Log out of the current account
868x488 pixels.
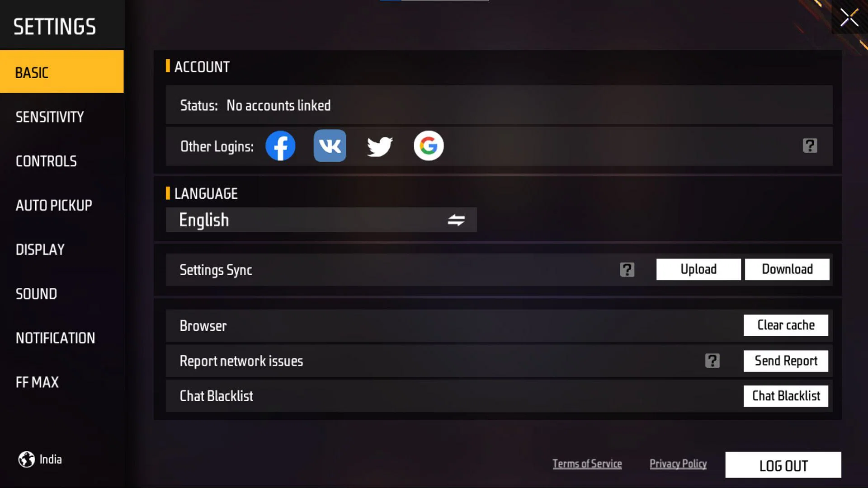pos(783,465)
